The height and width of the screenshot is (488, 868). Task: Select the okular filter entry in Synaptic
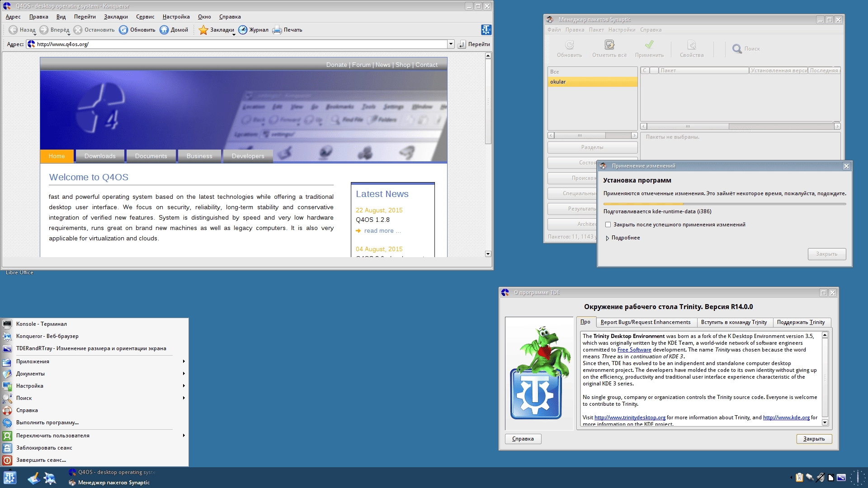point(592,82)
